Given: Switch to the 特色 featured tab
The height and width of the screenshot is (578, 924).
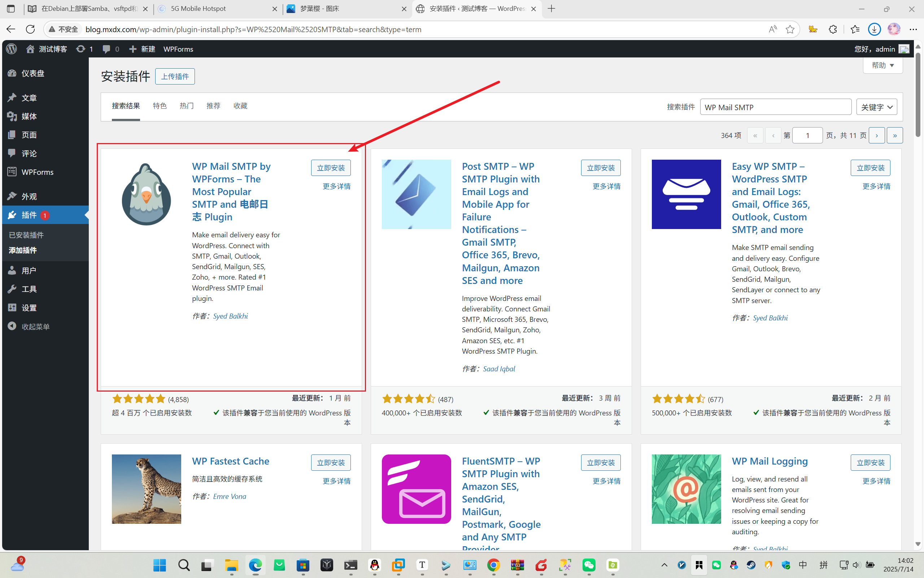Looking at the screenshot, I should coord(160,106).
